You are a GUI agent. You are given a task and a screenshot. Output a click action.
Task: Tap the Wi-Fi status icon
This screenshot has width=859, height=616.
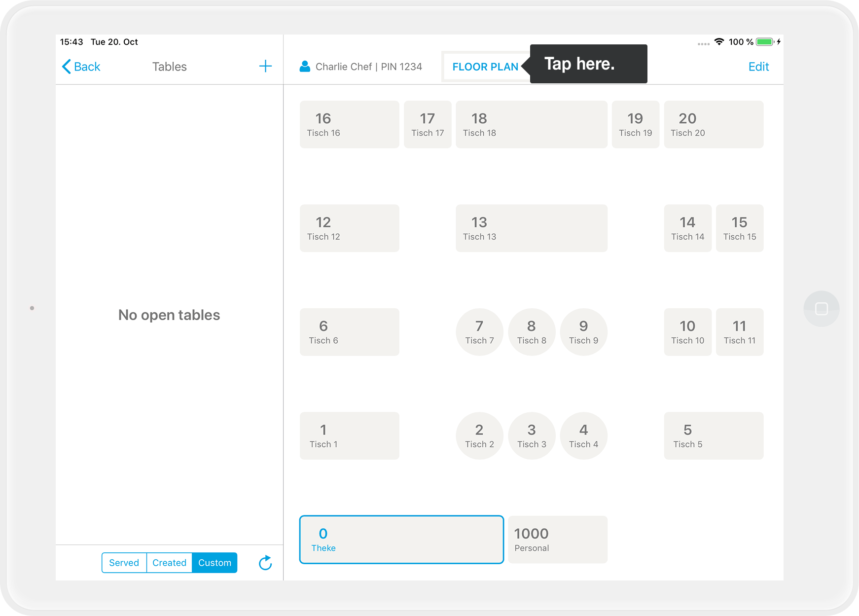tap(719, 42)
